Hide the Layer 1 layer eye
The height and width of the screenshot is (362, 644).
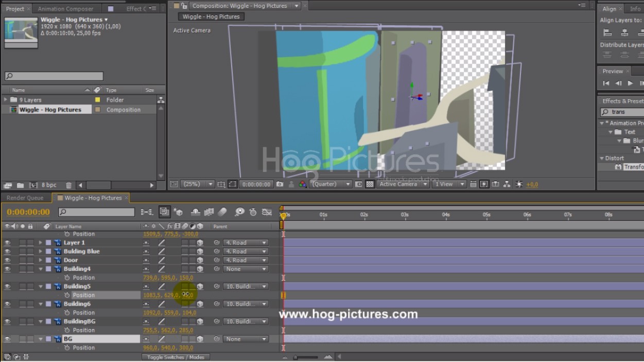[x=7, y=243]
